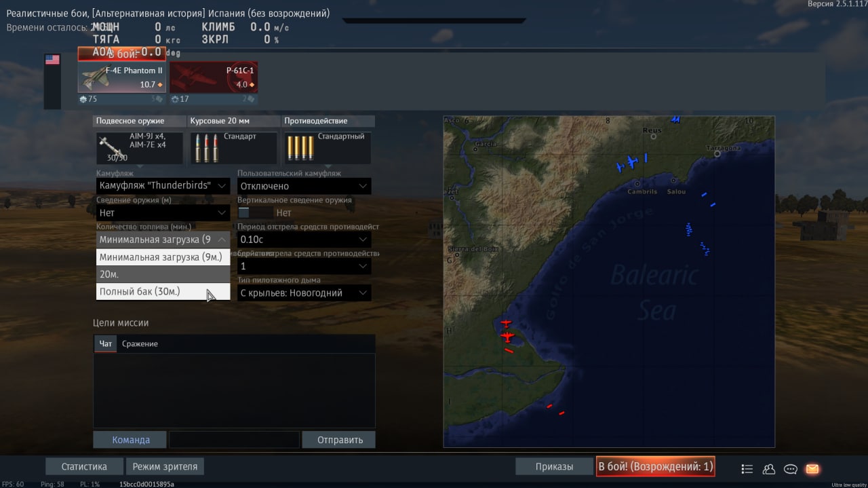Choose the 20м. fuel option
868x488 pixels.
pyautogui.click(x=163, y=274)
